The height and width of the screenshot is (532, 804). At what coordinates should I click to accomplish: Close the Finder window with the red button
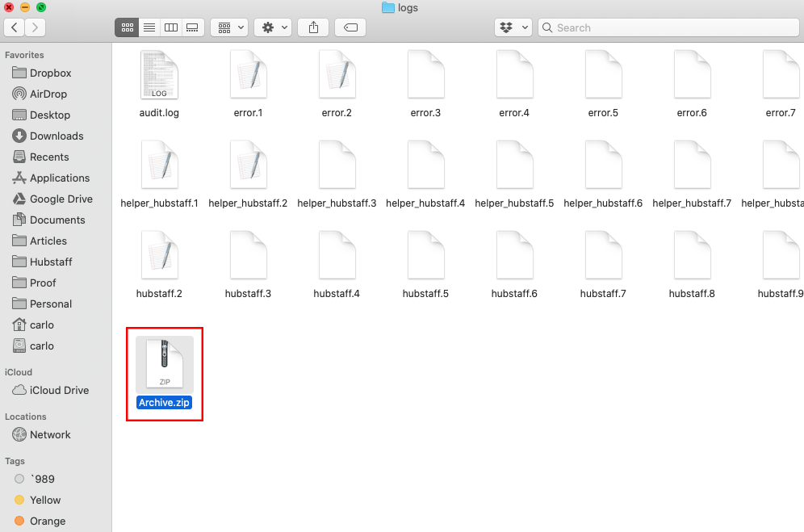pyautogui.click(x=9, y=7)
